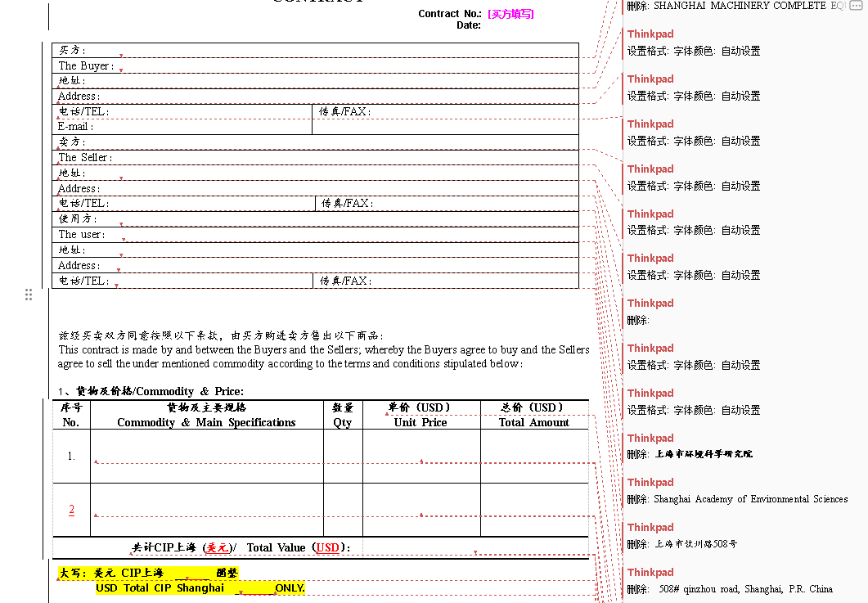Click the 使用方: row
This screenshot has height=603, width=868.
[316, 219]
